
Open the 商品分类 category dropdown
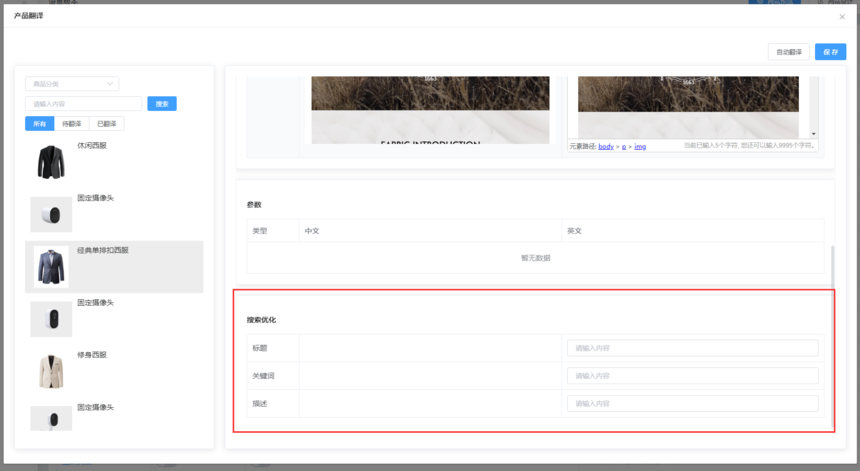click(72, 84)
